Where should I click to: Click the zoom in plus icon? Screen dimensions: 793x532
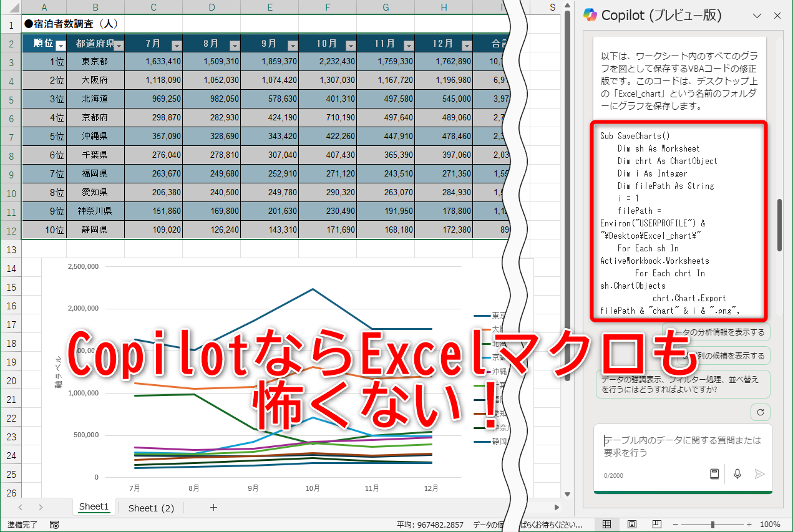(749, 525)
